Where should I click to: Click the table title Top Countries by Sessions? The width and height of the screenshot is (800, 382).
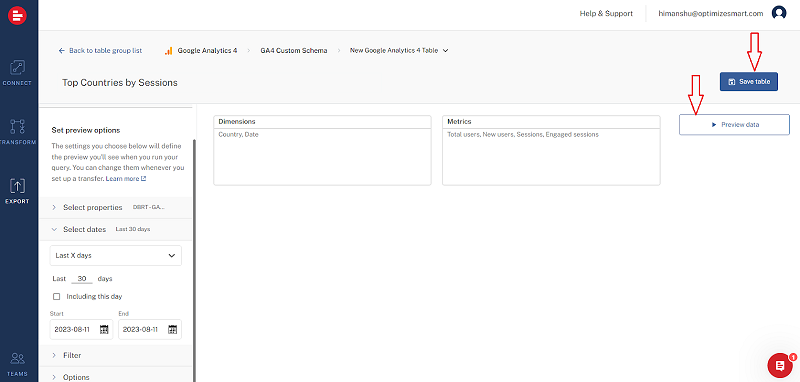pyautogui.click(x=120, y=83)
